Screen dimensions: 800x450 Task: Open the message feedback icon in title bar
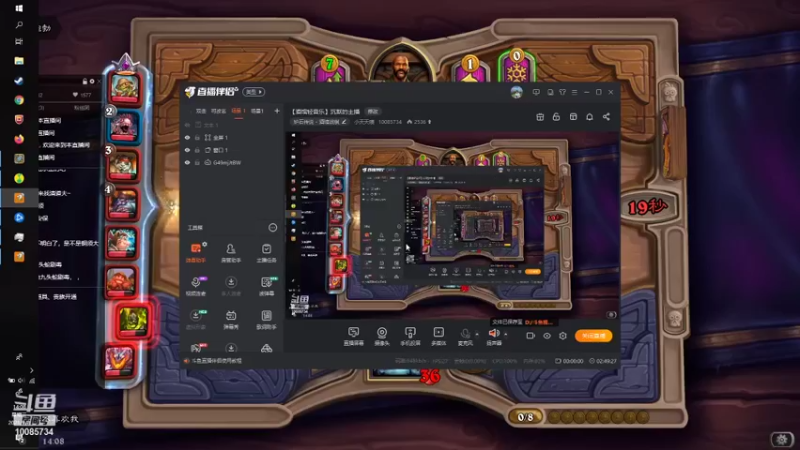[536, 92]
